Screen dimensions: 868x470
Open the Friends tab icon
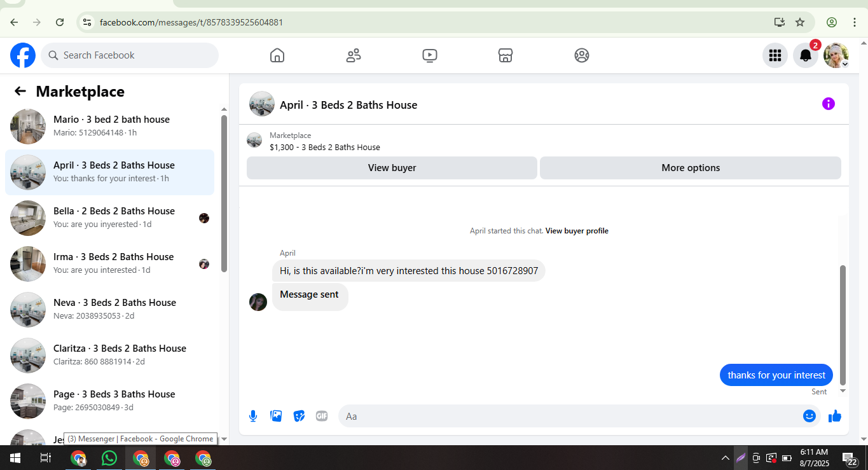(x=354, y=55)
